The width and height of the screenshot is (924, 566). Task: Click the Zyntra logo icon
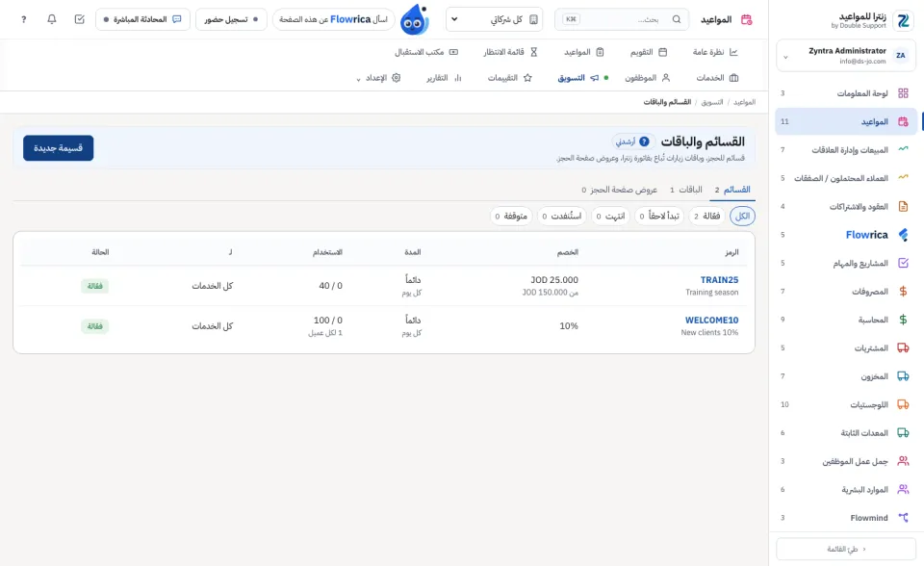(x=903, y=20)
